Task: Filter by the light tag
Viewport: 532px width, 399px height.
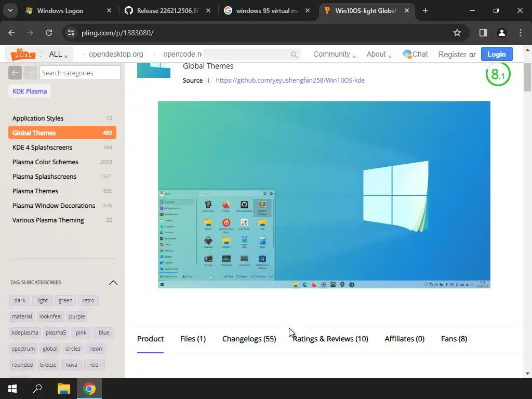Action: (43, 301)
